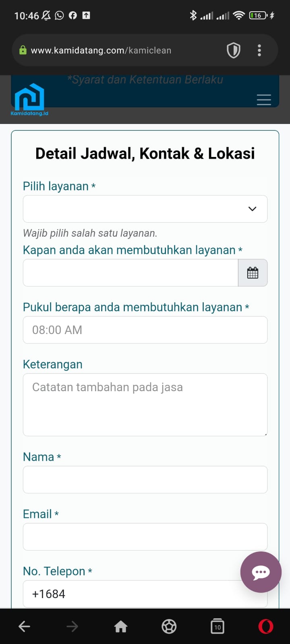The height and width of the screenshot is (644, 290).
Task: Focus the Kapan anda membutuhkan layanan date field
Action: (130, 273)
